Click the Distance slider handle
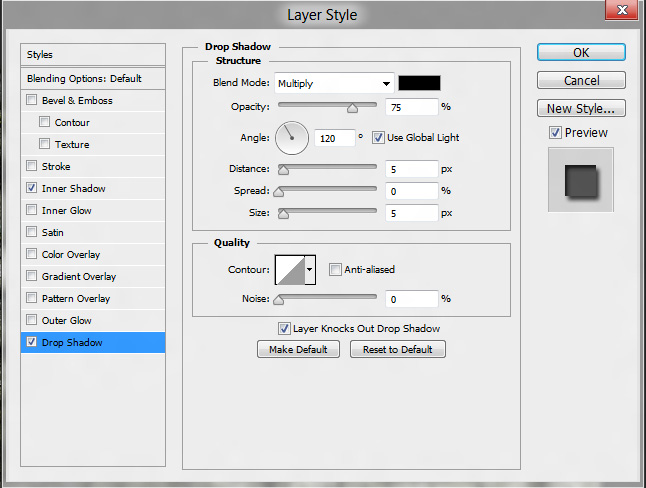Viewport: 646px width, 488px height. 283,170
